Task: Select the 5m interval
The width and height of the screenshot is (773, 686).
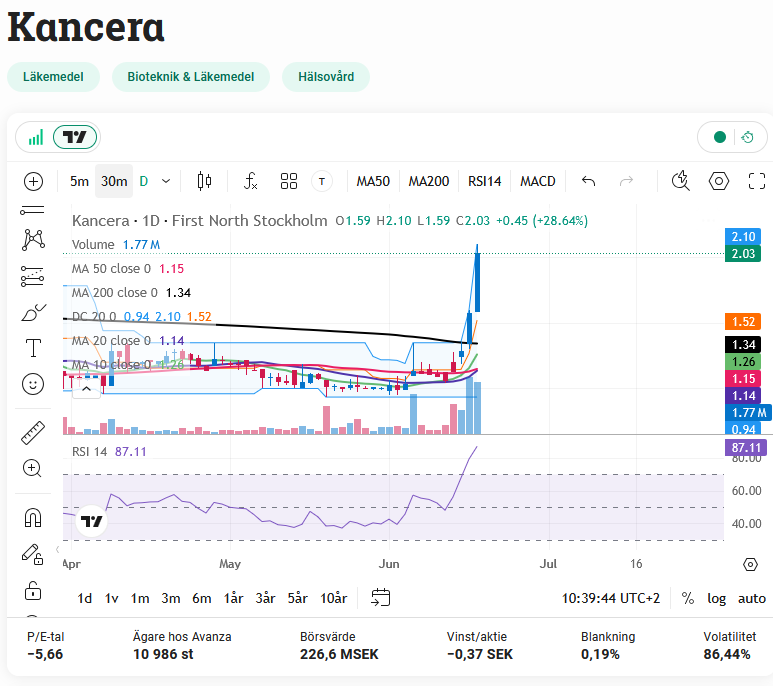Action: pyautogui.click(x=79, y=181)
